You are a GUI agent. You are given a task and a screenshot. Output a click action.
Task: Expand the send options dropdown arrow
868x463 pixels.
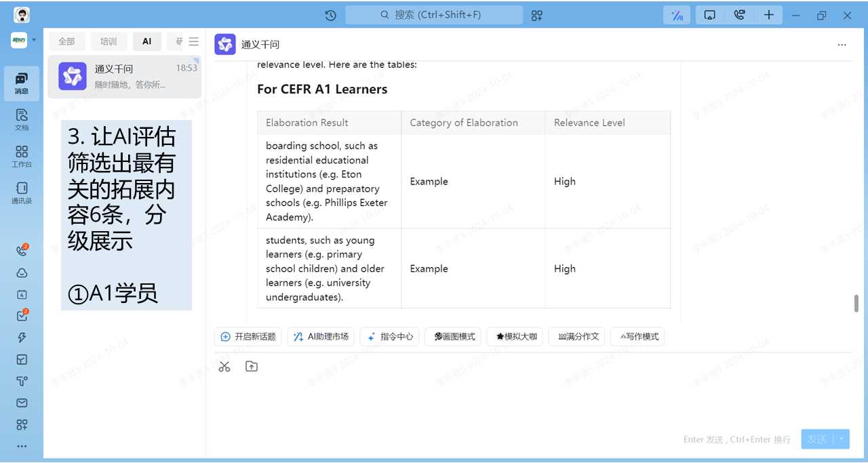click(842, 439)
